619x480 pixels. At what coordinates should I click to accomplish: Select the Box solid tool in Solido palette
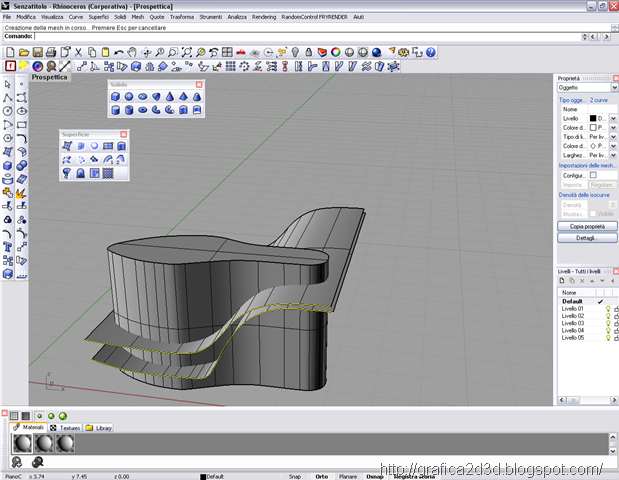pyautogui.click(x=115, y=97)
